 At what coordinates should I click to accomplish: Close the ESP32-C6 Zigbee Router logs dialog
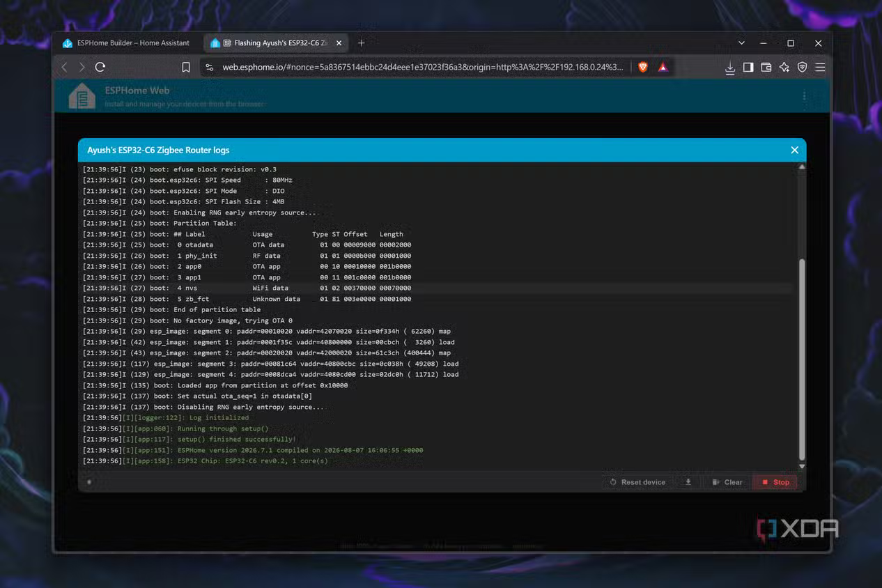click(x=794, y=150)
